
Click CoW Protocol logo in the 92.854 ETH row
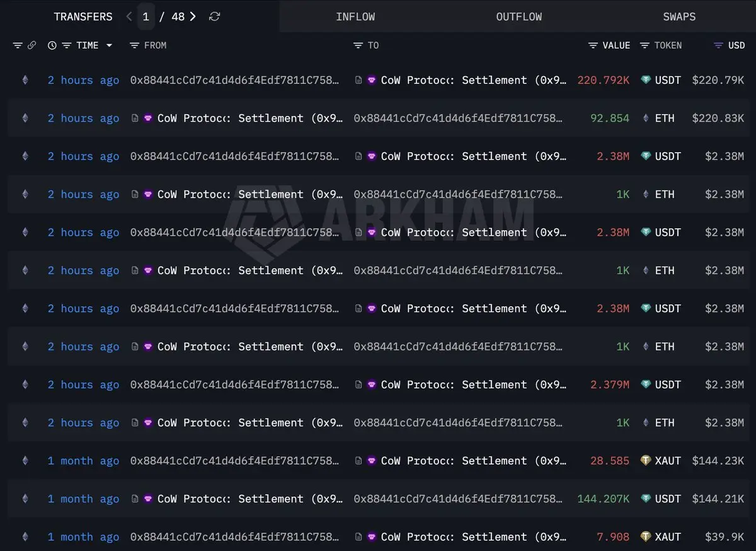[x=148, y=118]
